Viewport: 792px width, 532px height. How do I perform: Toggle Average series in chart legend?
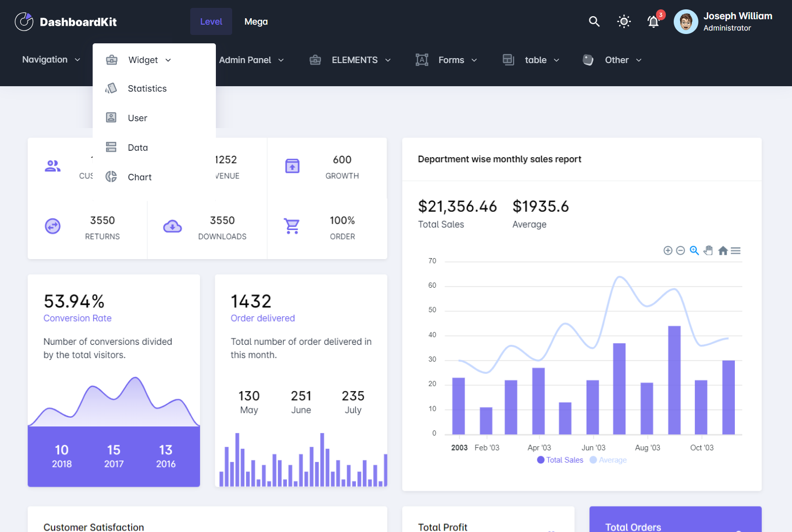pyautogui.click(x=609, y=460)
